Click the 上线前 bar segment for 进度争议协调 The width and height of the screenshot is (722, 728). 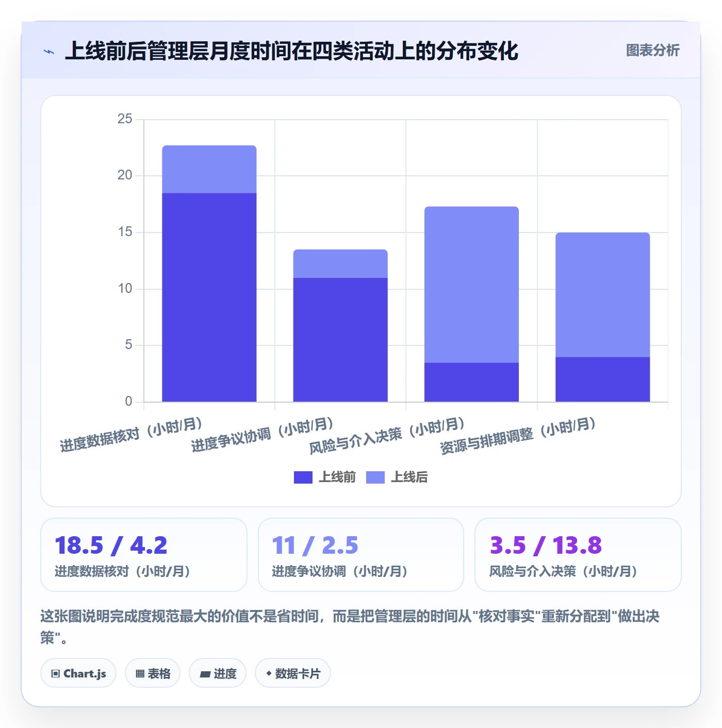[x=340, y=340]
